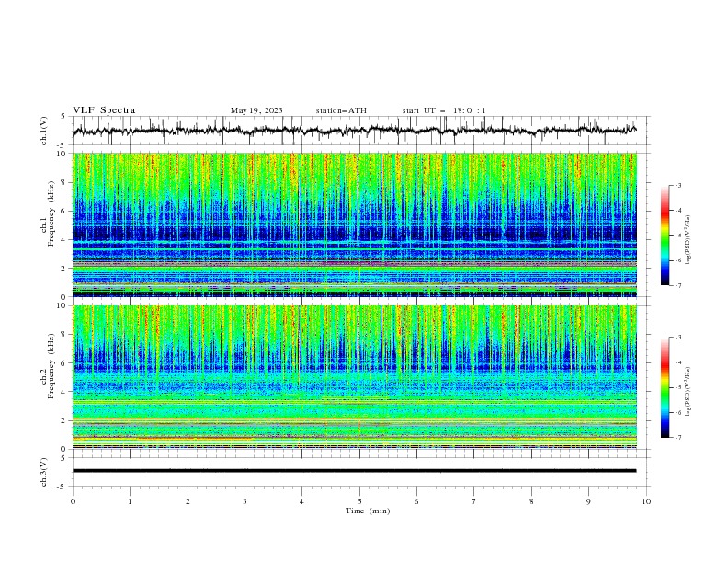Click the ch.1 spectrogram color bar
728x563 pixels.
[x=665, y=235]
